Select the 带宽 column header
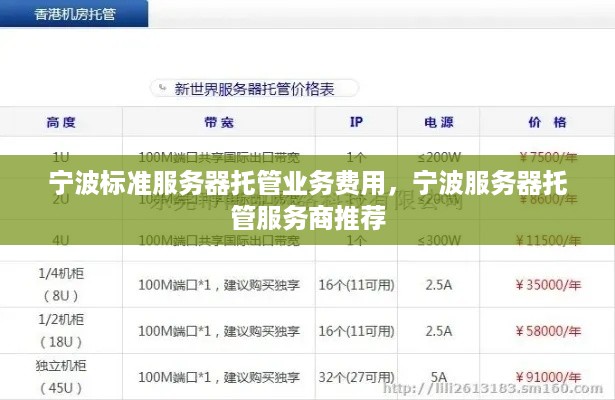Image resolution: width=615 pixels, height=400 pixels. coord(219,122)
